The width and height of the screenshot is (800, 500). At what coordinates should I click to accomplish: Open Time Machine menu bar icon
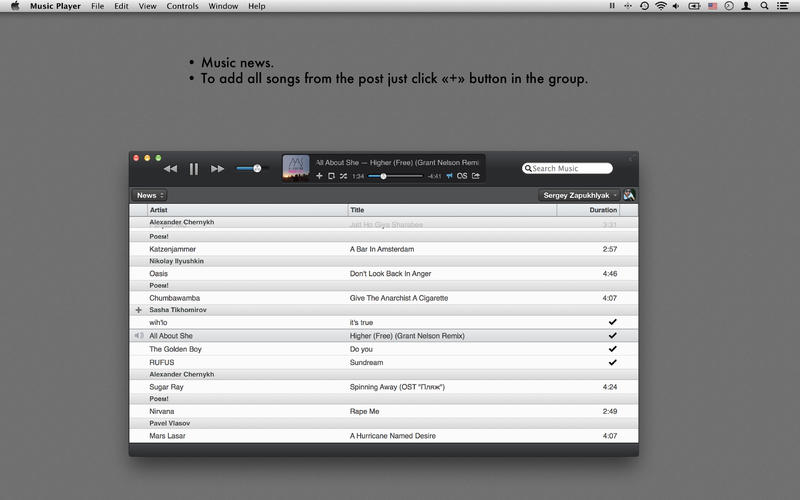[x=644, y=6]
